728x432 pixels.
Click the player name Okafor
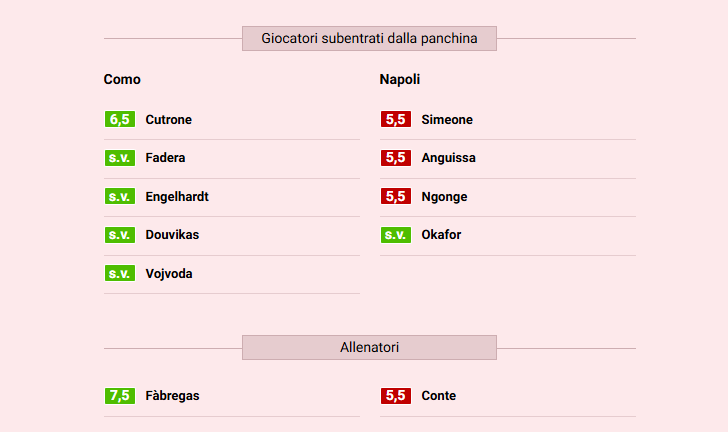coord(441,235)
